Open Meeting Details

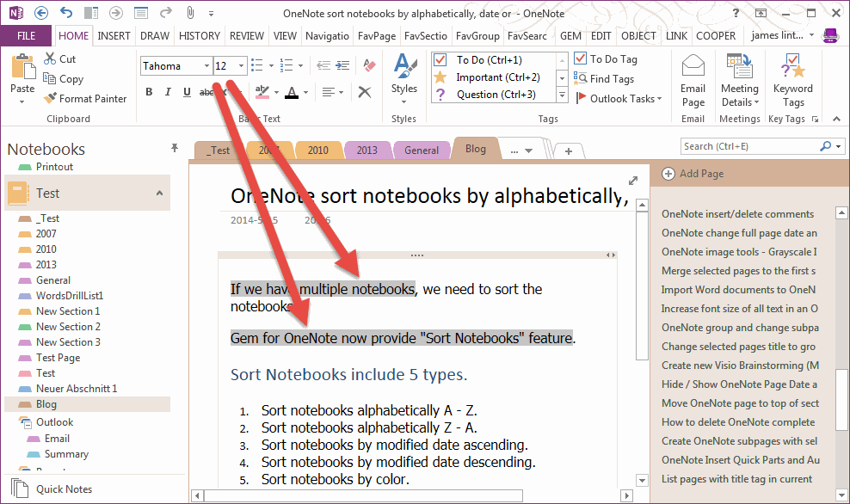click(739, 82)
